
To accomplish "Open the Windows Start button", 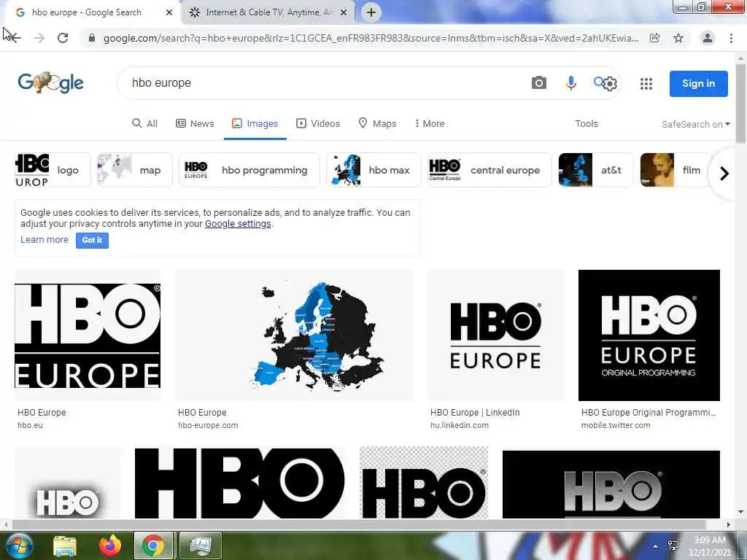I will (x=18, y=545).
